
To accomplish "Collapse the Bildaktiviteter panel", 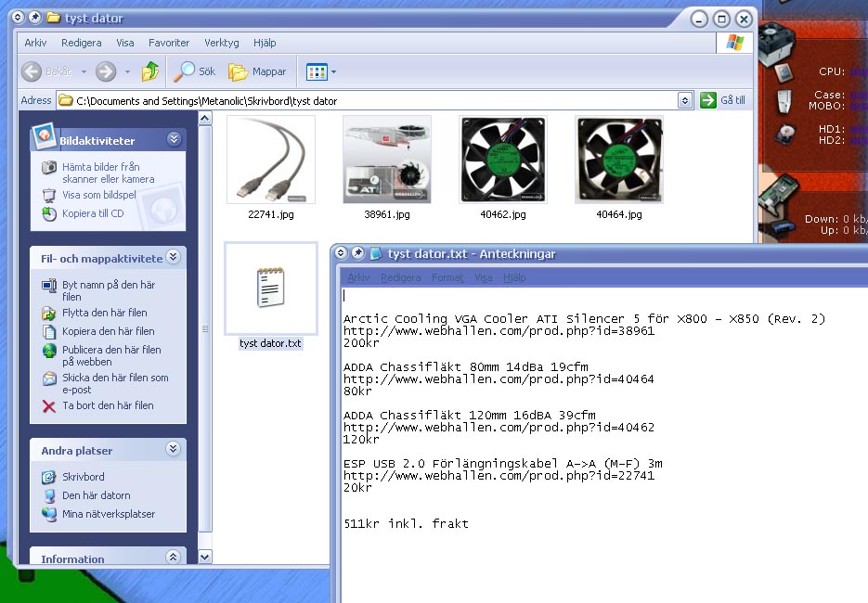I will pyautogui.click(x=174, y=139).
